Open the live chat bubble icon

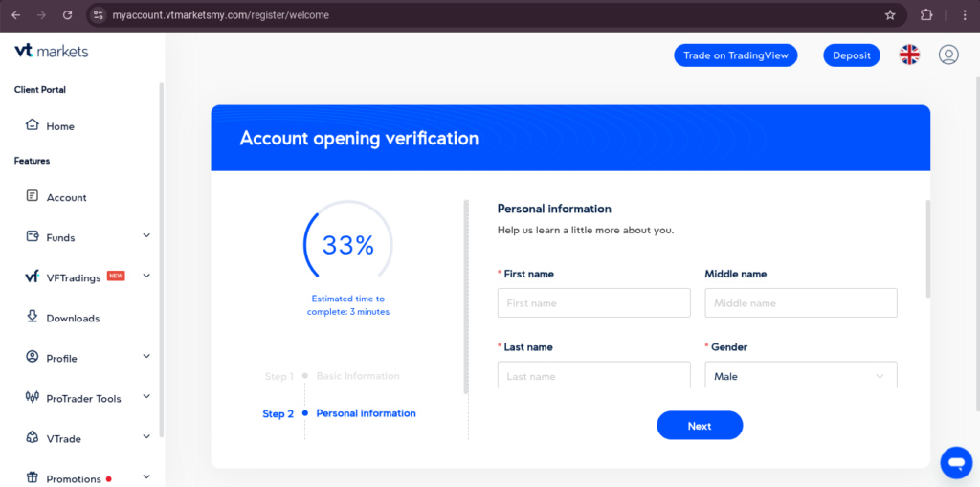coord(956,463)
